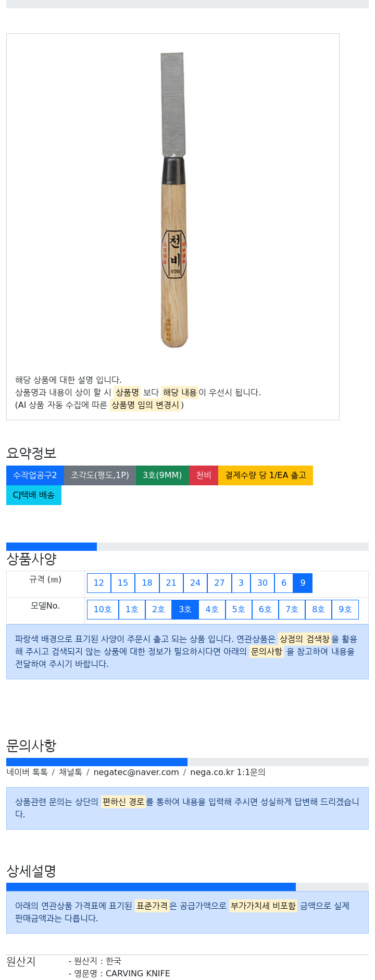Click the red 천비 brand tag
Image resolution: width=375 pixels, height=980 pixels.
pyautogui.click(x=204, y=475)
